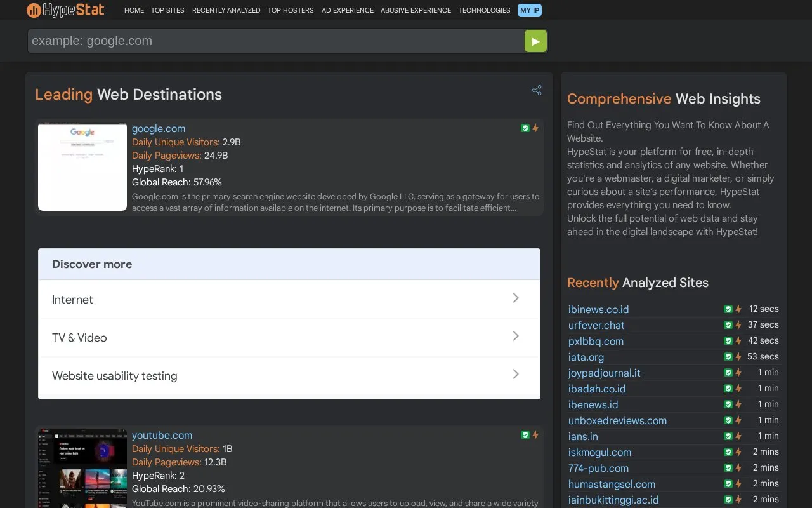Screen dimensions: 812x508
Task: Click the green shield icon on google.com card
Action: point(525,128)
